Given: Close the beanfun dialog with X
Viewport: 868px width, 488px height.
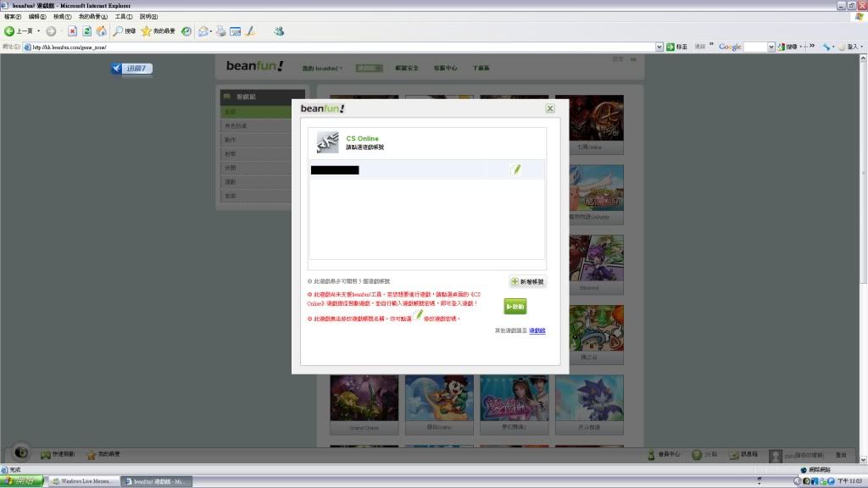Looking at the screenshot, I should pos(549,108).
